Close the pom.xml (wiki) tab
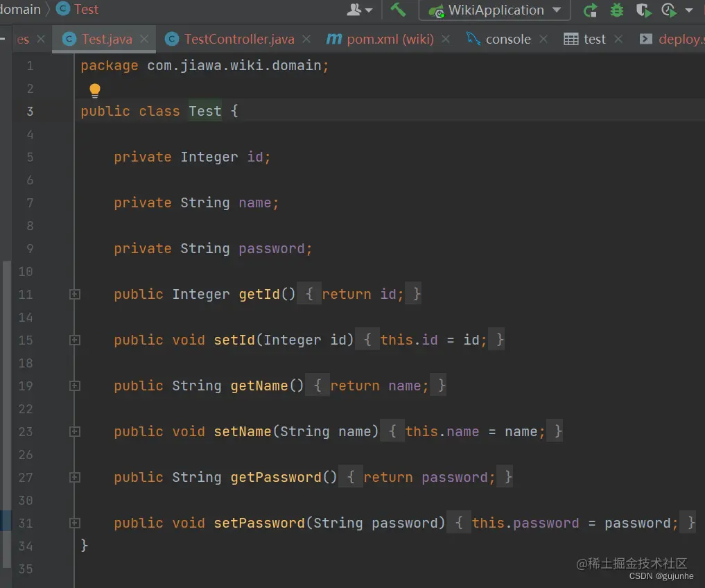Viewport: 705px width, 588px height. pos(446,39)
